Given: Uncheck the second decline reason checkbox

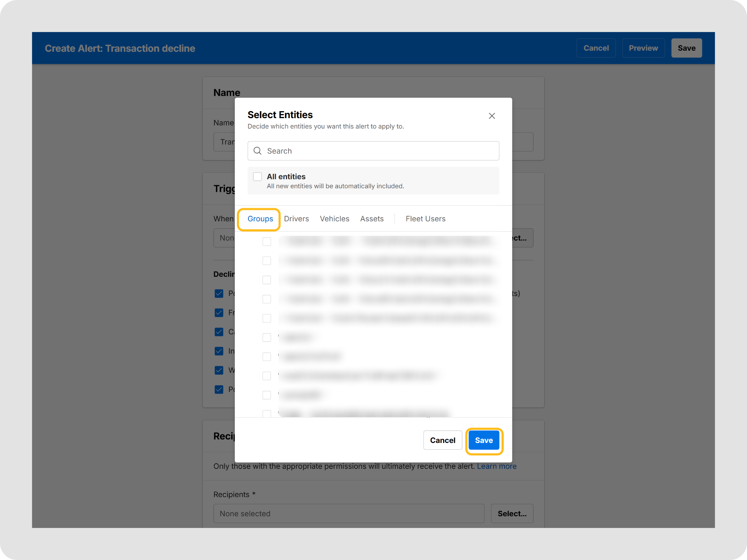Looking at the screenshot, I should 219,313.
